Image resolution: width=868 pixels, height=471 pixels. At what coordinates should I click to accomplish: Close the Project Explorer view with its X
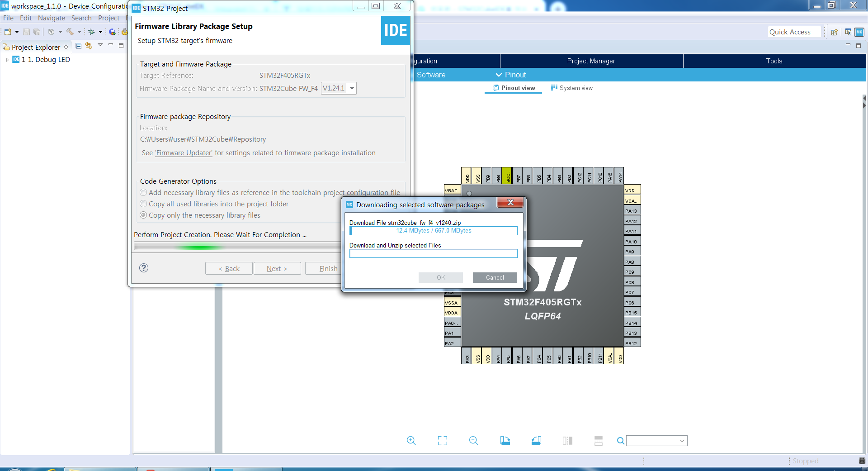tap(66, 47)
